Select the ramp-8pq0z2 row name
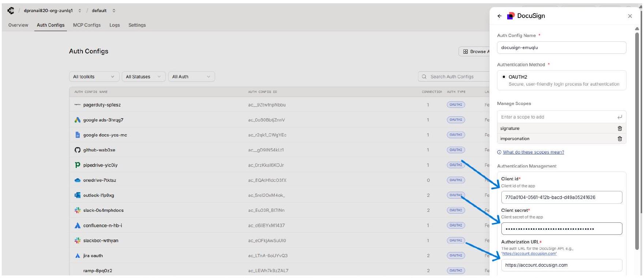Screen dimensions: 644x278 pos(98,271)
